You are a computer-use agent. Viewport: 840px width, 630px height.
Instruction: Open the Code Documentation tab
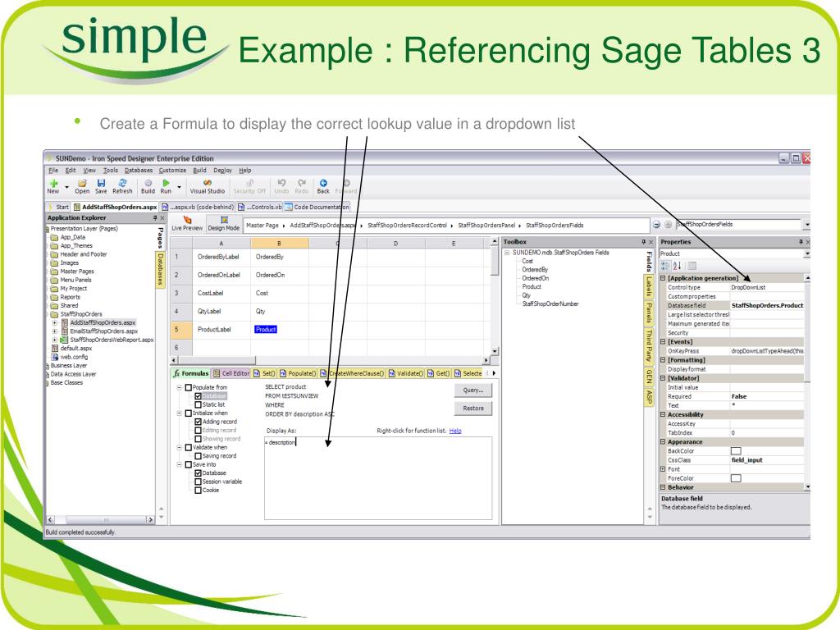coord(317,207)
